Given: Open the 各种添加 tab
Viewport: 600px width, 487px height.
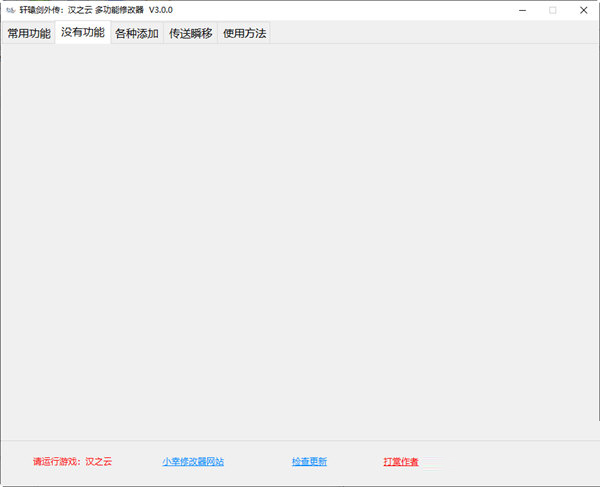Looking at the screenshot, I should point(137,33).
